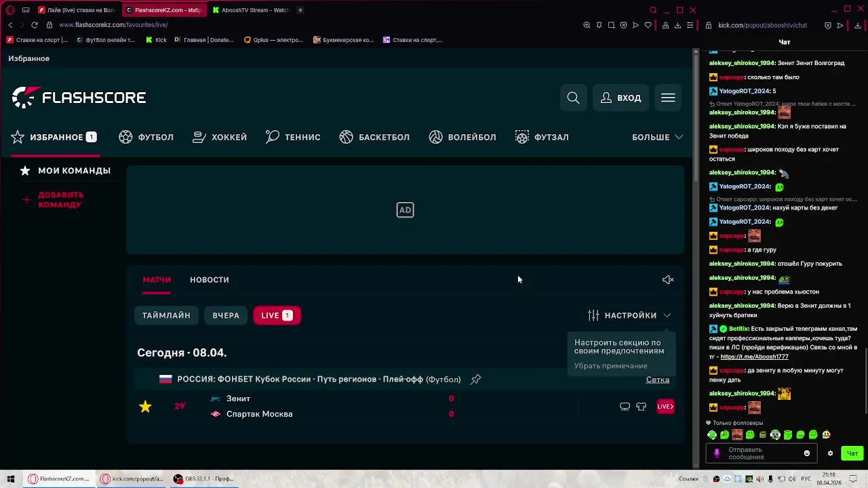Select the ВЧЕРА filter
Viewport: 868px width, 488px height.
(x=226, y=315)
